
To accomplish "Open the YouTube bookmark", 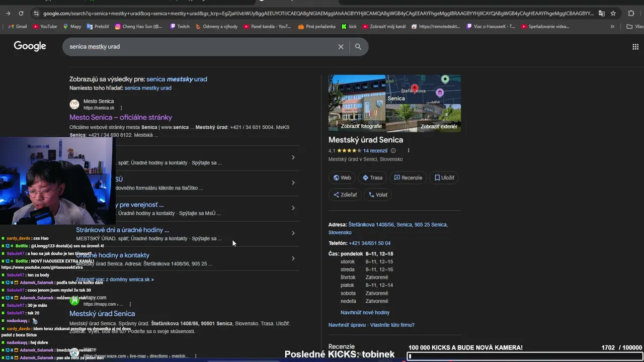I will point(44,26).
